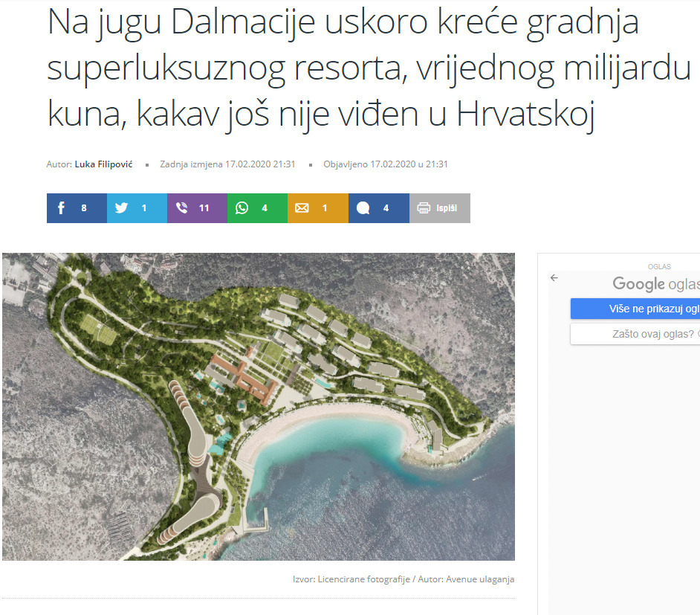Open comments via speech bubble icon
Viewport: 700px width, 615px height.
pos(363,208)
